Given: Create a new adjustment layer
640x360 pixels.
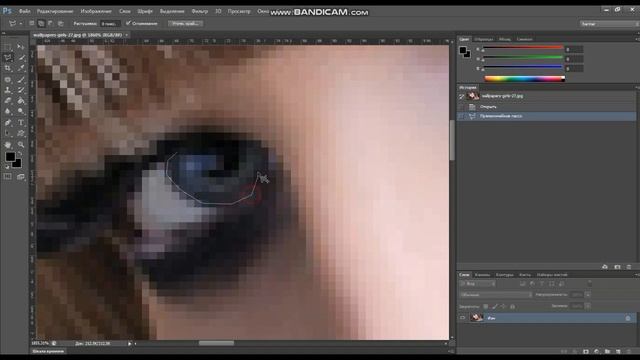Looking at the screenshot, I should [596, 351].
